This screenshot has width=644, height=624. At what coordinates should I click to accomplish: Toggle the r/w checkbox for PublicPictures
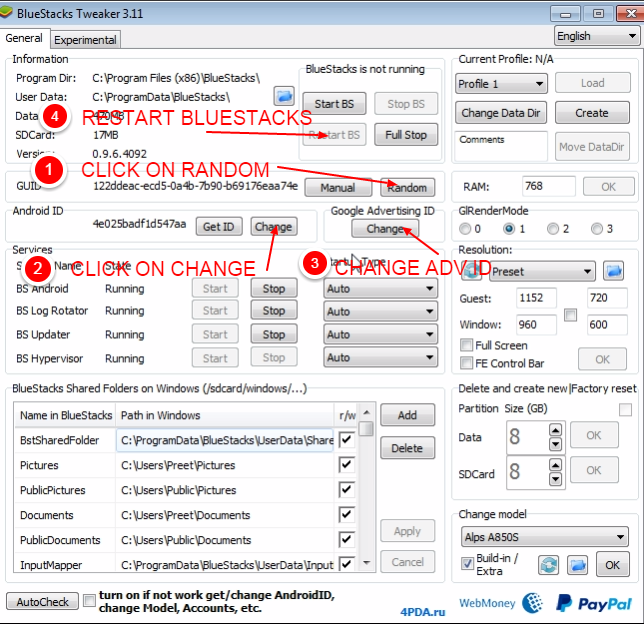tap(346, 490)
